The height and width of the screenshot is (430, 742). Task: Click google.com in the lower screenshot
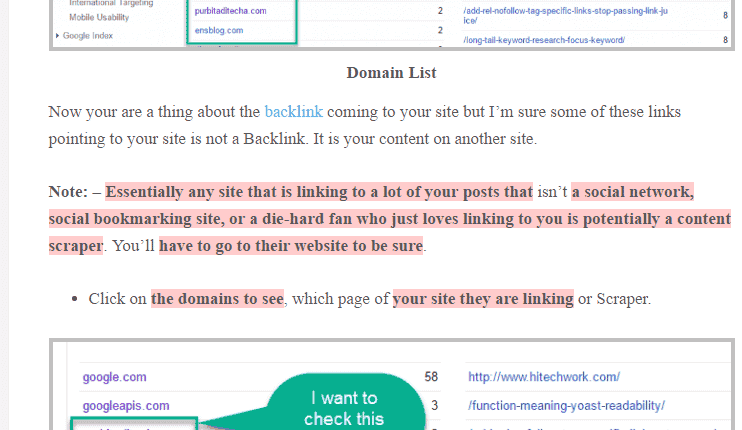point(115,377)
